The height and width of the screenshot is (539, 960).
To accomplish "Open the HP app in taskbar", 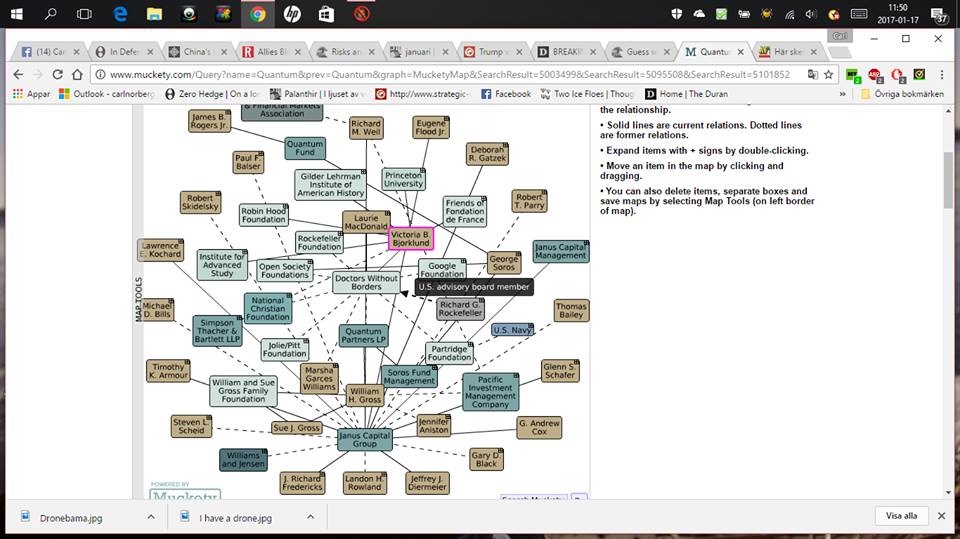I will point(292,14).
